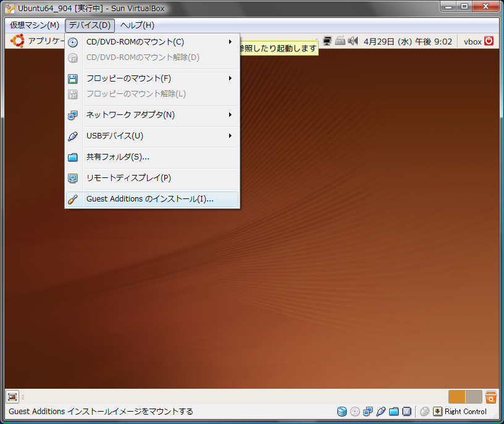504x424 pixels.
Task: Click the shared folder icon in menu
Action: point(73,158)
